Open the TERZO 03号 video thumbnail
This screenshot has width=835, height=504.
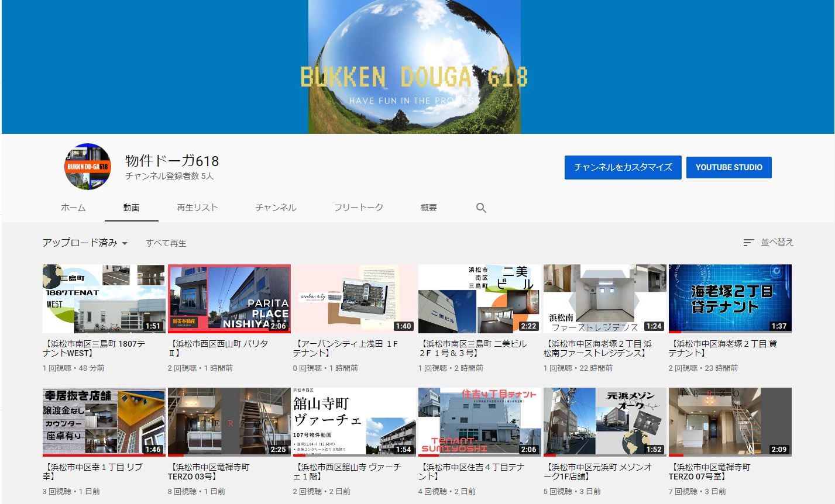pos(229,422)
